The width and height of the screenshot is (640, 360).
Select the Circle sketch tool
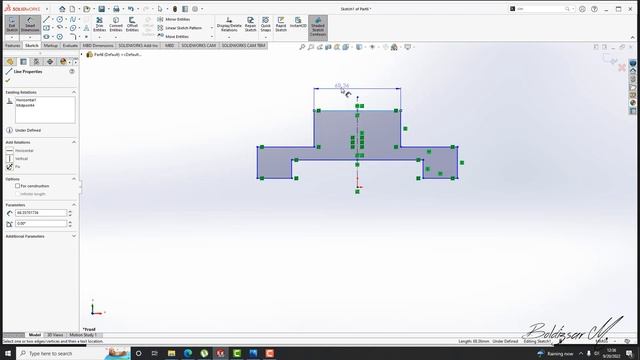point(60,19)
